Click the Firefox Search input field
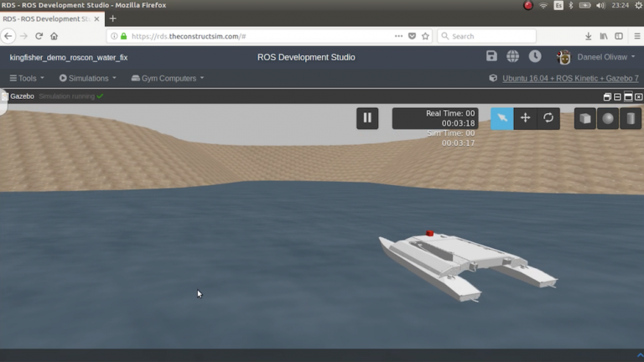 491,36
